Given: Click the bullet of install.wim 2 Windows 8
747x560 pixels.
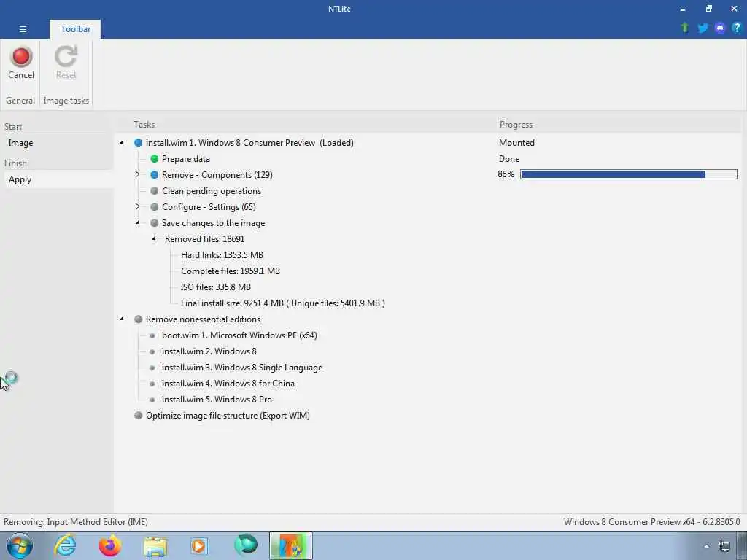Looking at the screenshot, I should 152,352.
